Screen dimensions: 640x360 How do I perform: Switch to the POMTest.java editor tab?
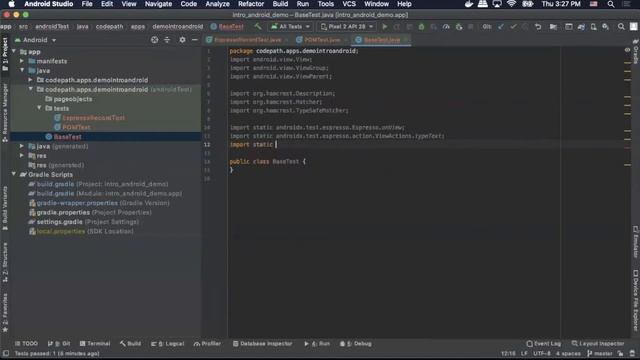pos(322,40)
